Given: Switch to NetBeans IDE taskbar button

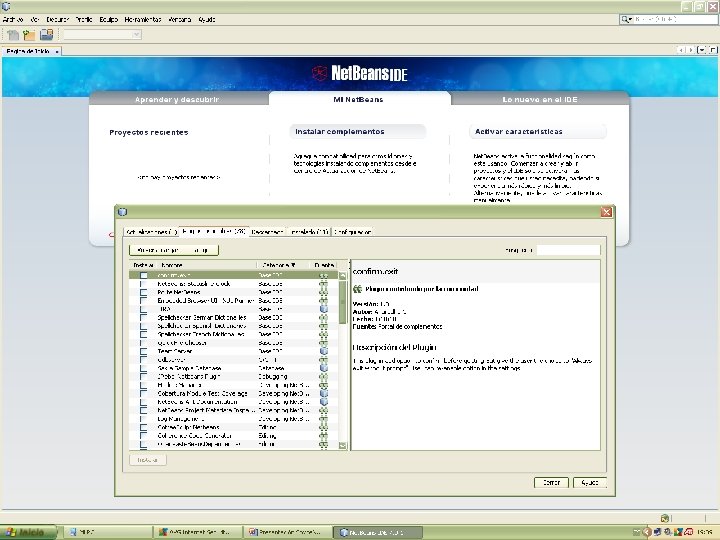Looking at the screenshot, I should (x=377, y=532).
